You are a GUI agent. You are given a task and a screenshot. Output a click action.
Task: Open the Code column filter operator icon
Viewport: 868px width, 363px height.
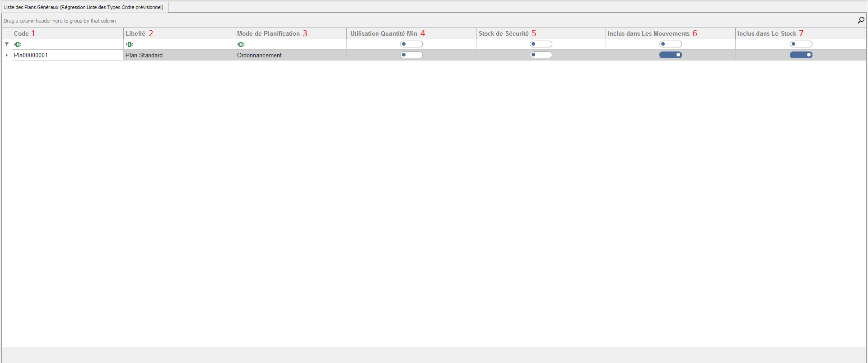pos(18,44)
